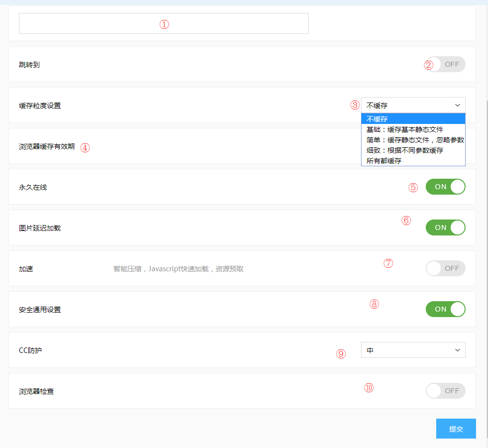Click the 跳转到 label text
The height and width of the screenshot is (448, 488).
coord(29,65)
